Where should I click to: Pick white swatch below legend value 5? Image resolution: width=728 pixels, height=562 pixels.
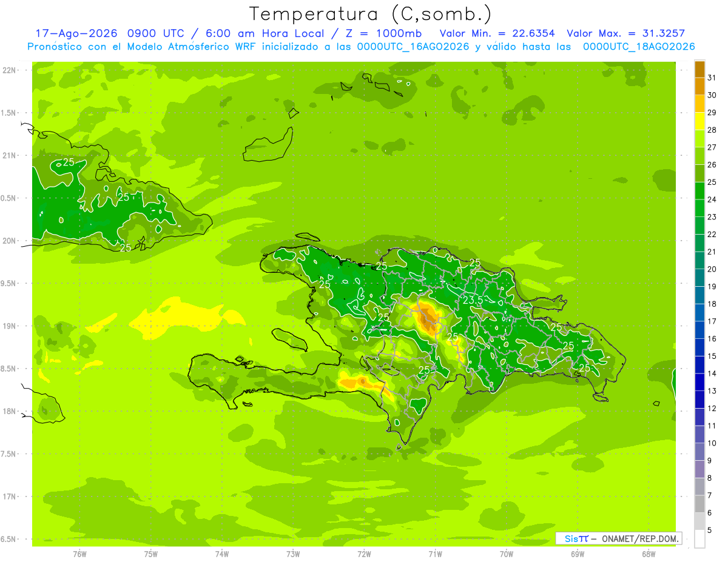pyautogui.click(x=699, y=538)
